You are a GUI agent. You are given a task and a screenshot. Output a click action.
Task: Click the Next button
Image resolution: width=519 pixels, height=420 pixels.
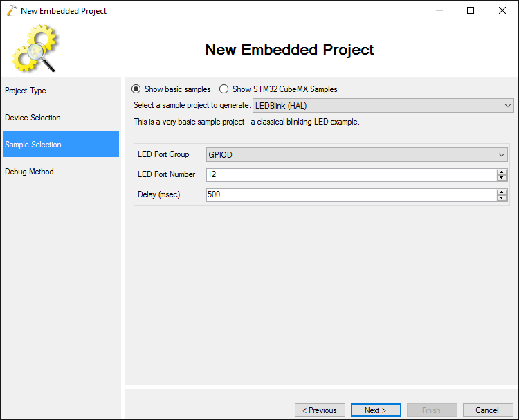[376, 410]
